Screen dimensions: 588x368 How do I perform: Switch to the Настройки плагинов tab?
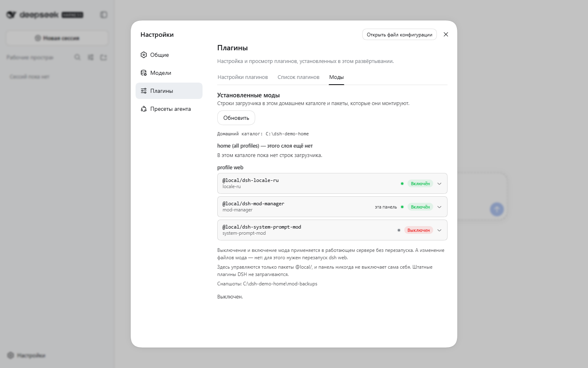click(243, 77)
